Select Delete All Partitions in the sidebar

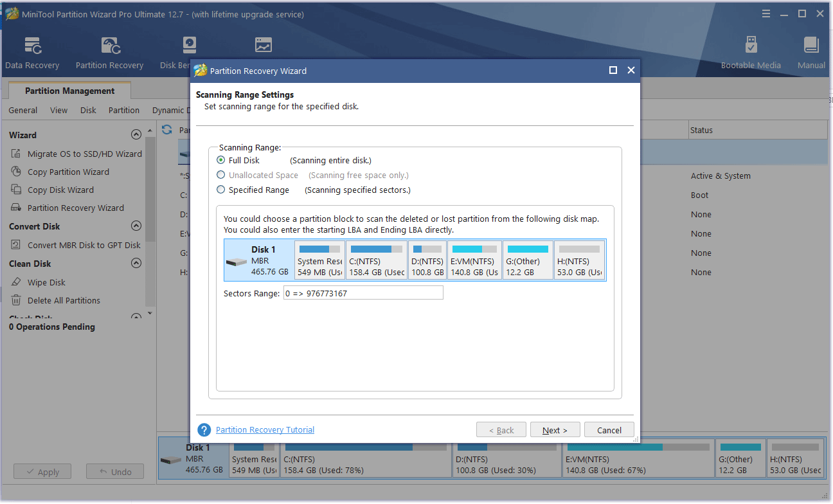(x=65, y=300)
